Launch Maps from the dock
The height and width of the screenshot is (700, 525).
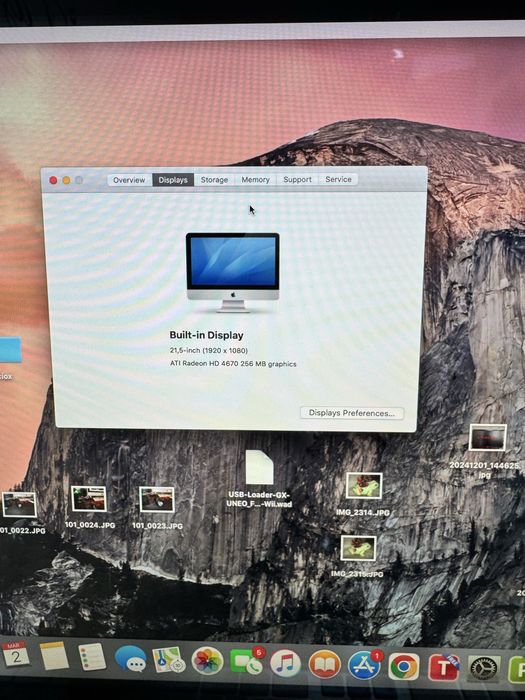coord(169,660)
